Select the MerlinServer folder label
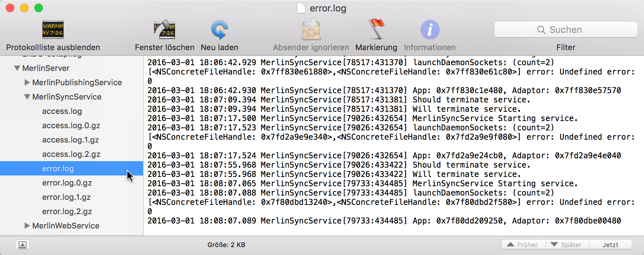644x255 pixels. [x=46, y=68]
